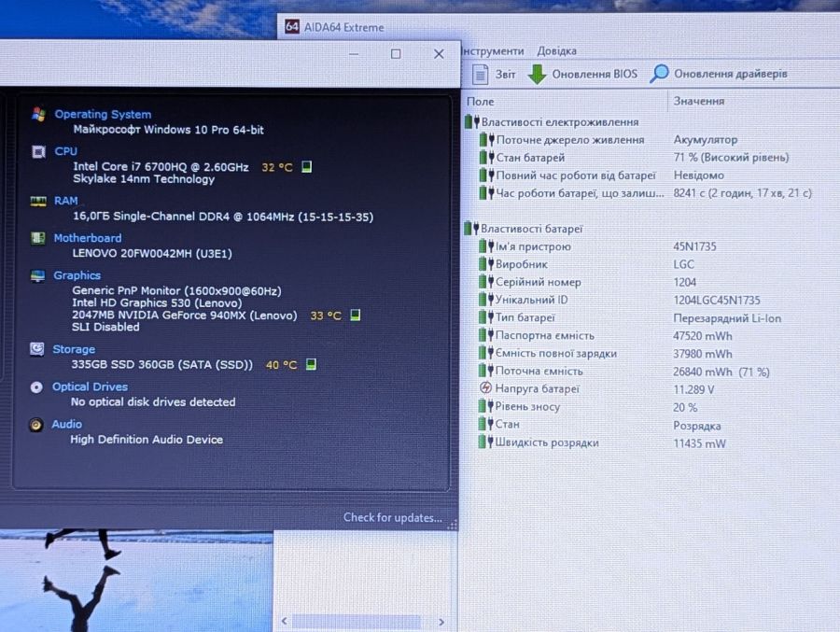Open the CPU section link
840x632 pixels.
pyautogui.click(x=66, y=152)
